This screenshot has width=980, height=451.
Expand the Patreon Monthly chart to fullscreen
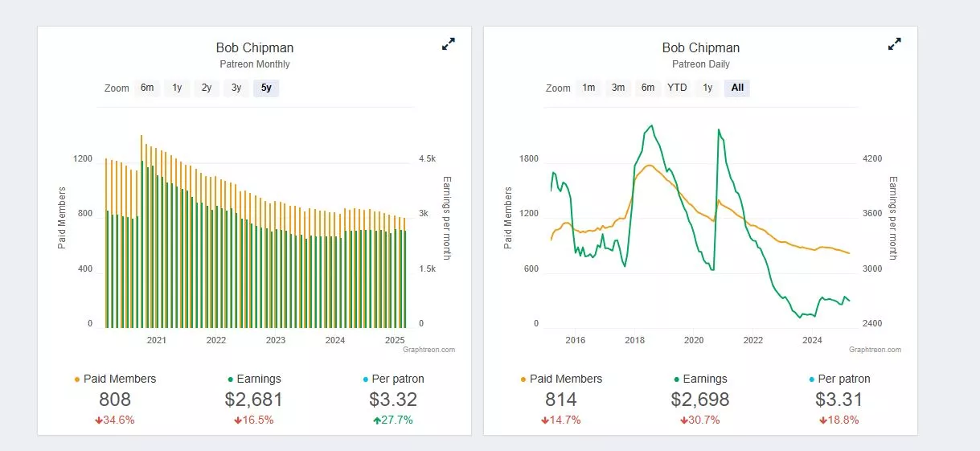point(449,44)
